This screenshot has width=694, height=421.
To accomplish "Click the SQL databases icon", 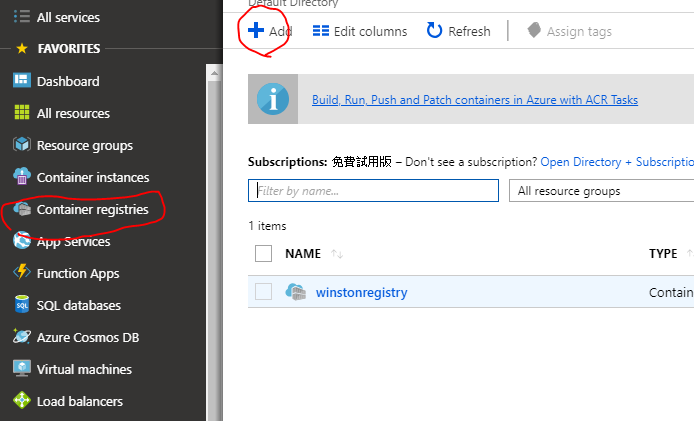I will 22,305.
